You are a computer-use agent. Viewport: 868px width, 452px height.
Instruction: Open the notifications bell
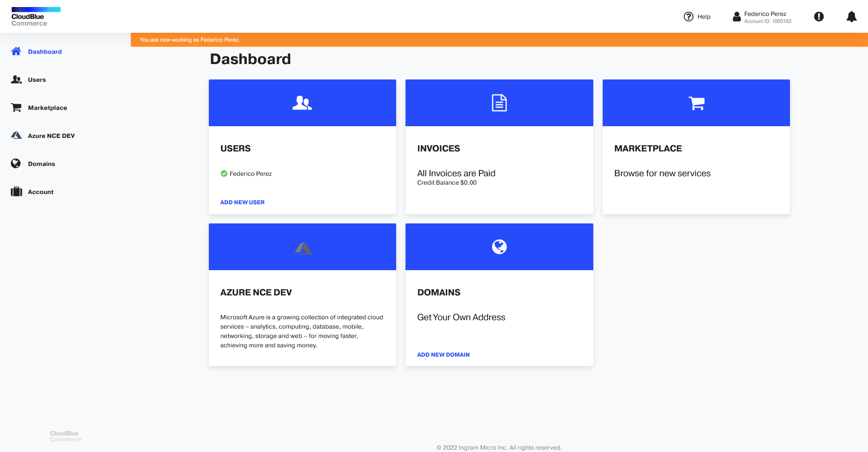point(852,17)
